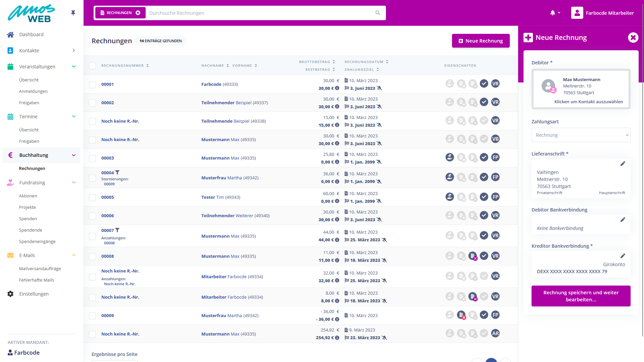Select the checkbox for invoice 00003

(93, 158)
